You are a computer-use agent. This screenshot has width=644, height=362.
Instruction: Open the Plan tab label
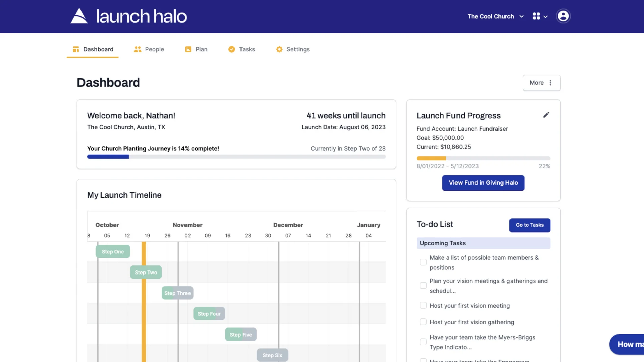(x=201, y=49)
